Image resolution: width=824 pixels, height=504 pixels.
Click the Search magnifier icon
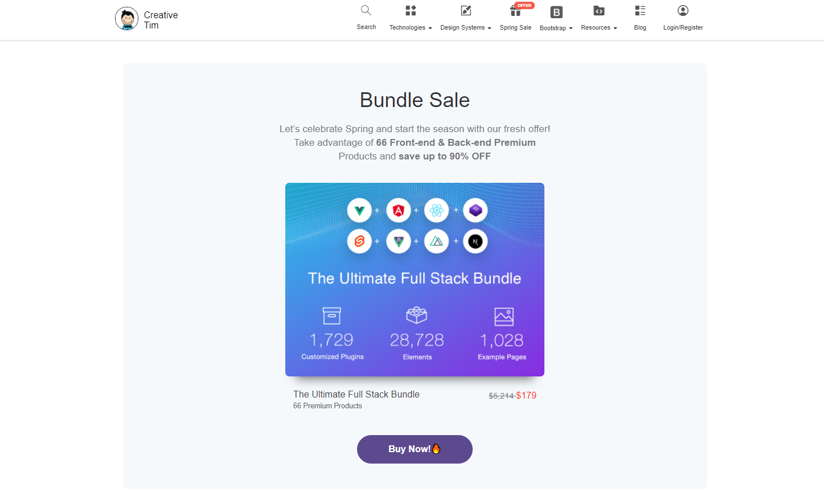point(366,10)
